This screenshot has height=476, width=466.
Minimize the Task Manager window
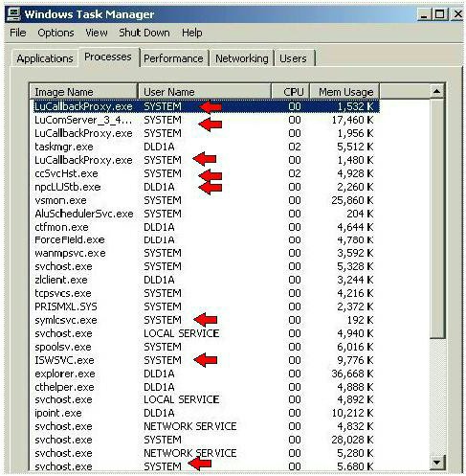424,14
